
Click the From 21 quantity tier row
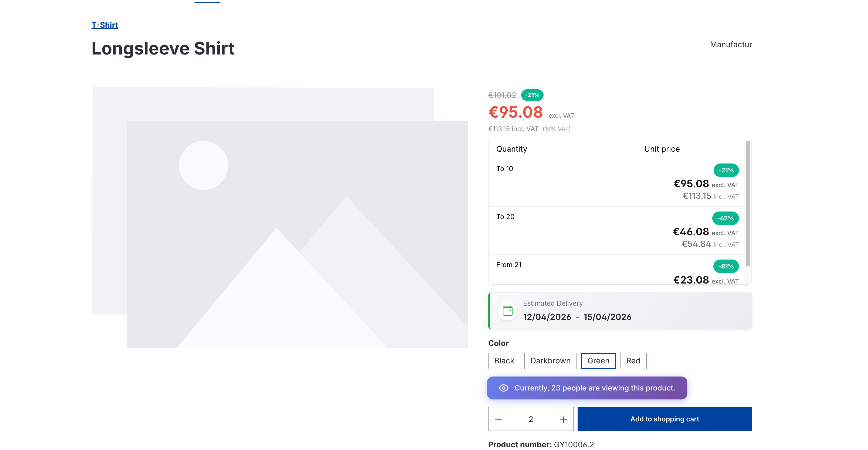pos(509,265)
